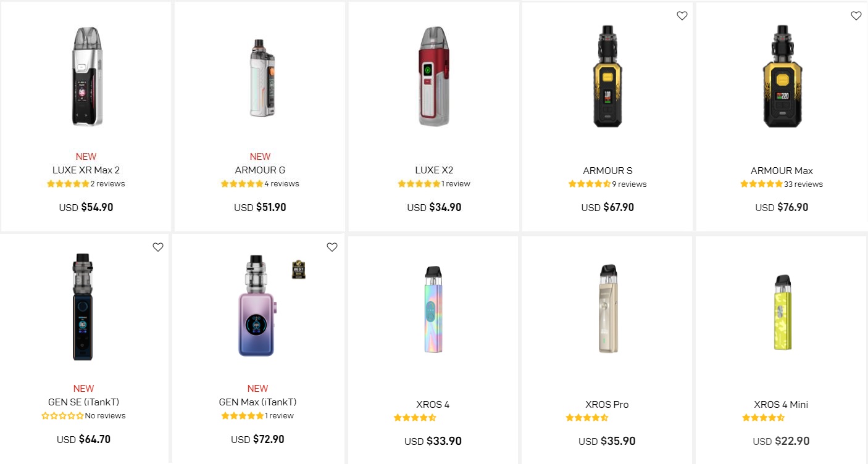
Task: Toggle wishlist heart on GEN Max (iTankT)
Action: (332, 247)
